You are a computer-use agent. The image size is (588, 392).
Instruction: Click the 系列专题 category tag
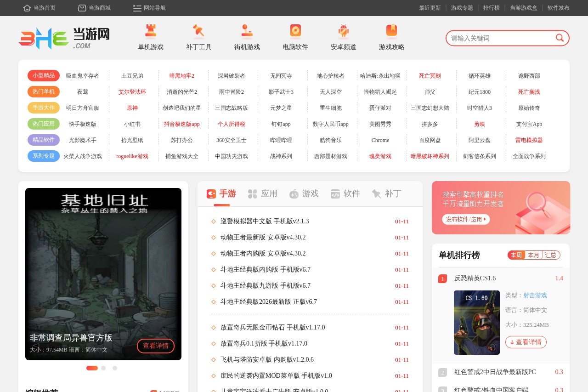tap(44, 156)
